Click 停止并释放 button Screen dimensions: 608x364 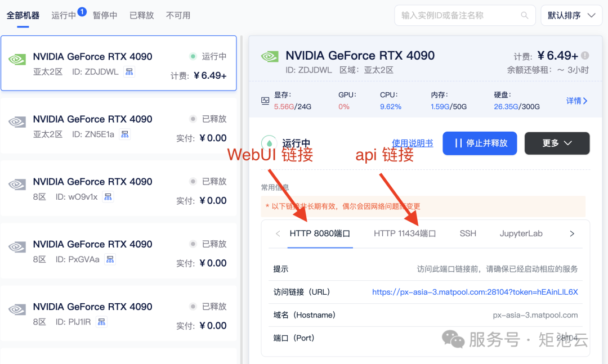pos(480,143)
